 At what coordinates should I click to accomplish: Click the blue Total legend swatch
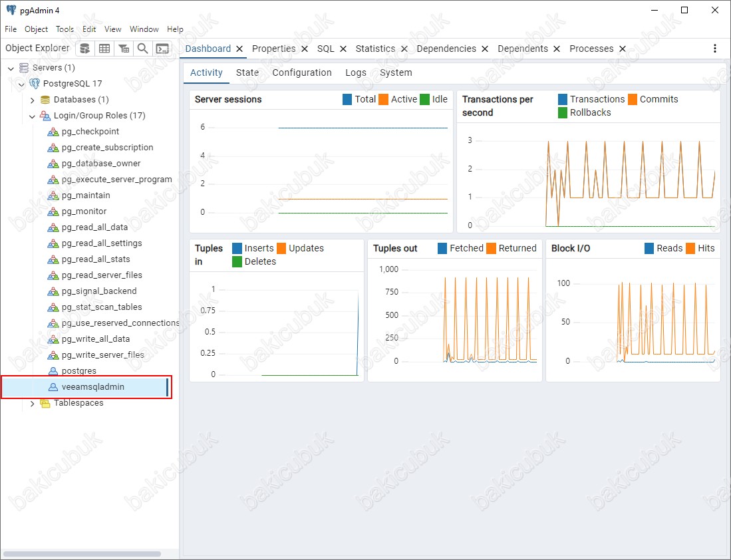[347, 99]
